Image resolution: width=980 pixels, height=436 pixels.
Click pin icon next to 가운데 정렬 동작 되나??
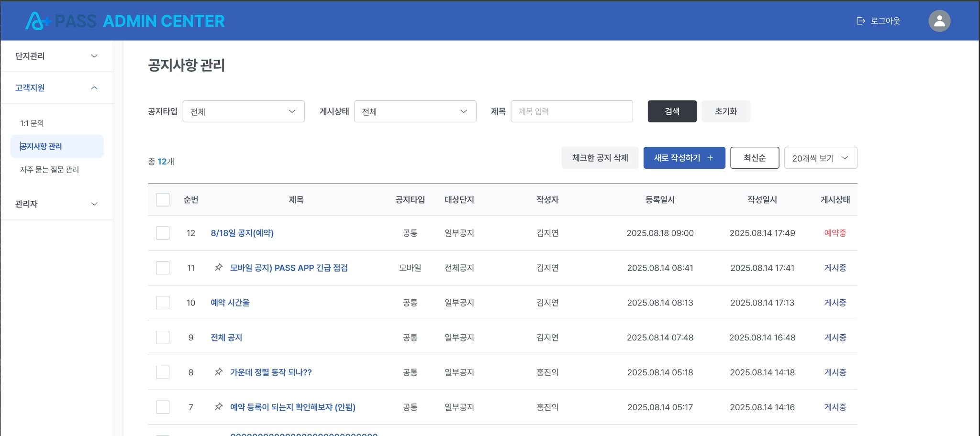click(x=219, y=372)
